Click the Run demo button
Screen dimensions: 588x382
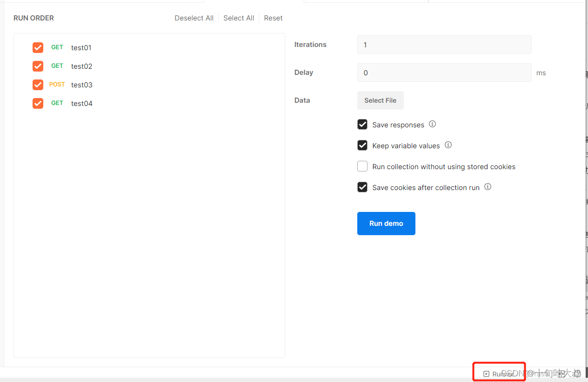(386, 224)
